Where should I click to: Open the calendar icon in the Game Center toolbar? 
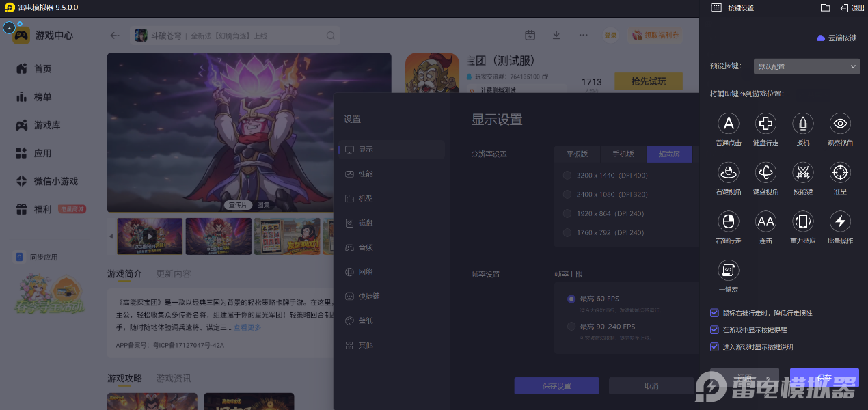tap(530, 35)
